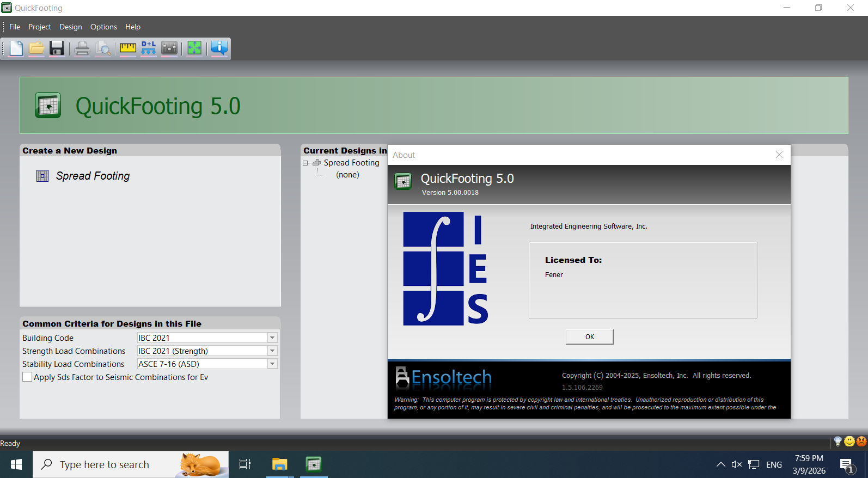The width and height of the screenshot is (868, 478).
Task: Open File Explorer from the taskbar
Action: click(x=280, y=464)
